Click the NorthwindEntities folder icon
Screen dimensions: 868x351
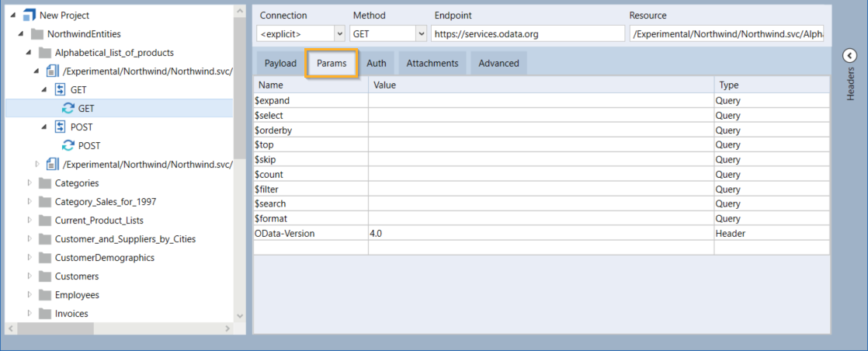point(37,34)
